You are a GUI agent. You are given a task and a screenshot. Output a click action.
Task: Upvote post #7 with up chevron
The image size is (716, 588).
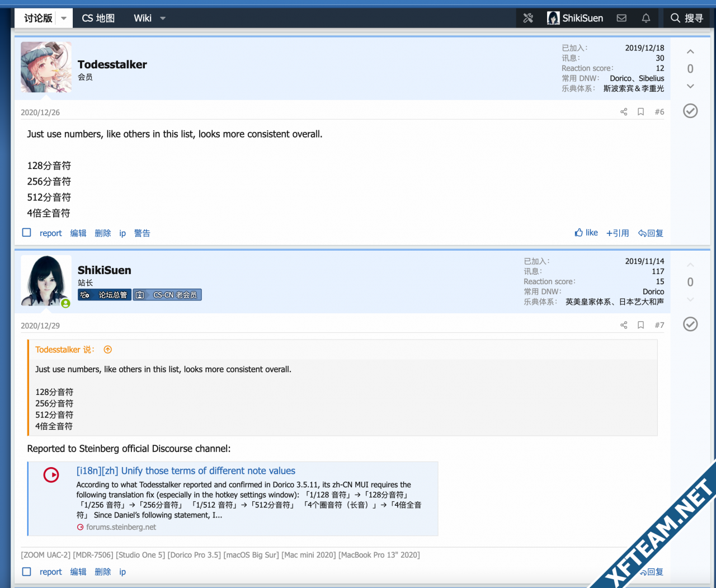tap(690, 265)
